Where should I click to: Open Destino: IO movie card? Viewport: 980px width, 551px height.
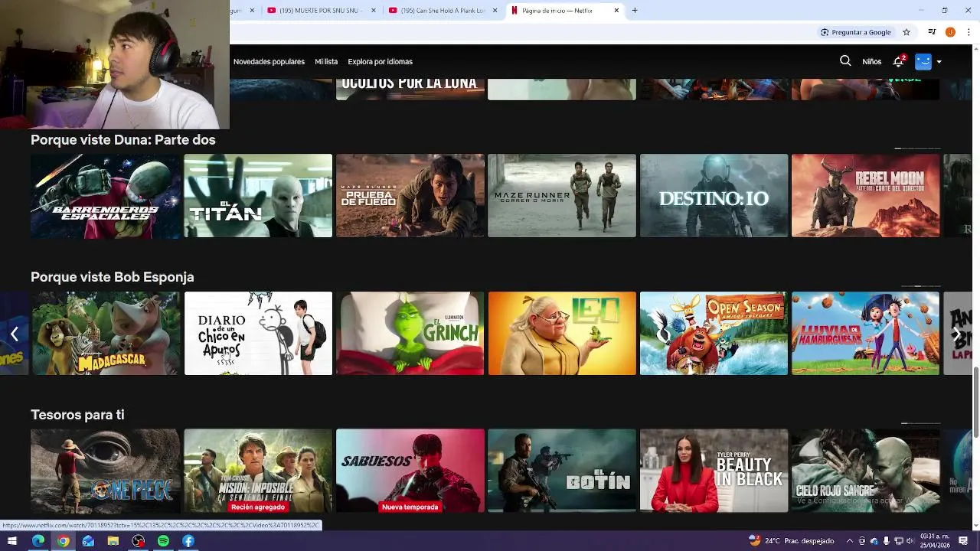click(x=714, y=196)
